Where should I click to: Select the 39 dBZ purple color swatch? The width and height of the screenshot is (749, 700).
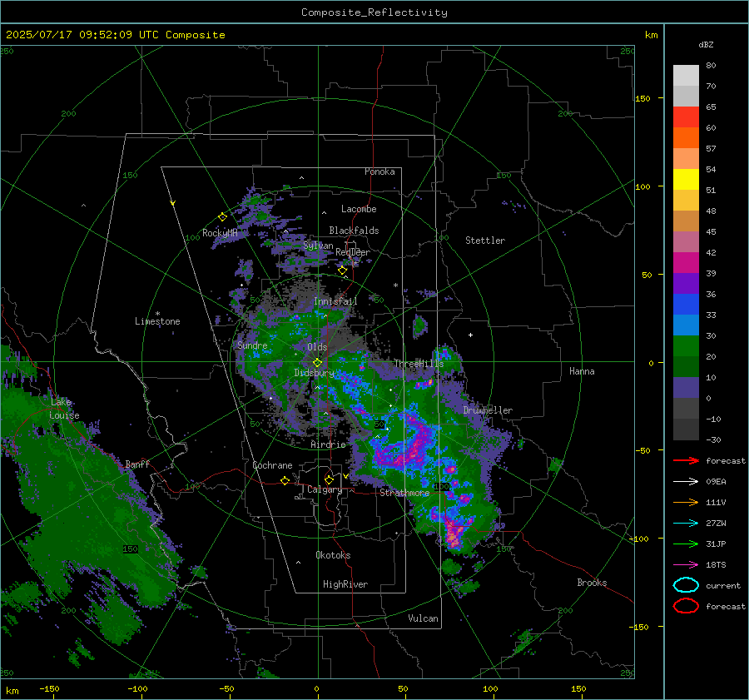(x=686, y=283)
